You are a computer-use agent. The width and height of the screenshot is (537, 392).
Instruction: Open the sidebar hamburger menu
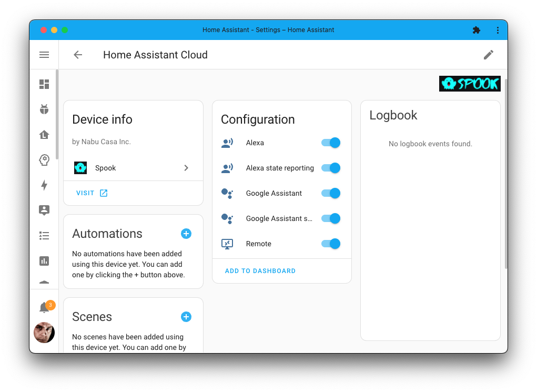tap(44, 54)
